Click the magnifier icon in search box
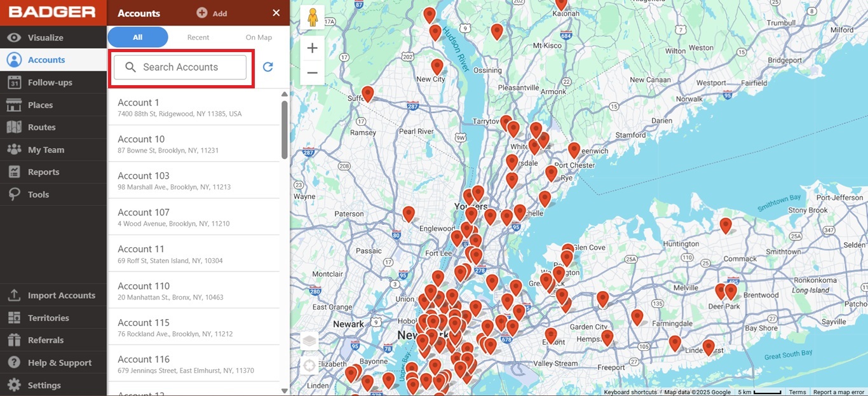 130,67
